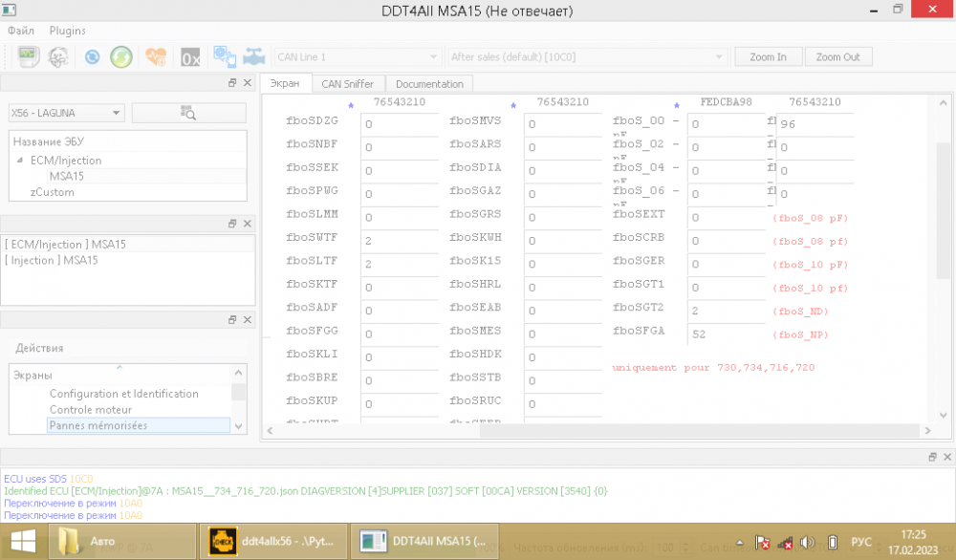Switch to the CAN Sniffer tab
The height and width of the screenshot is (560, 956).
348,84
